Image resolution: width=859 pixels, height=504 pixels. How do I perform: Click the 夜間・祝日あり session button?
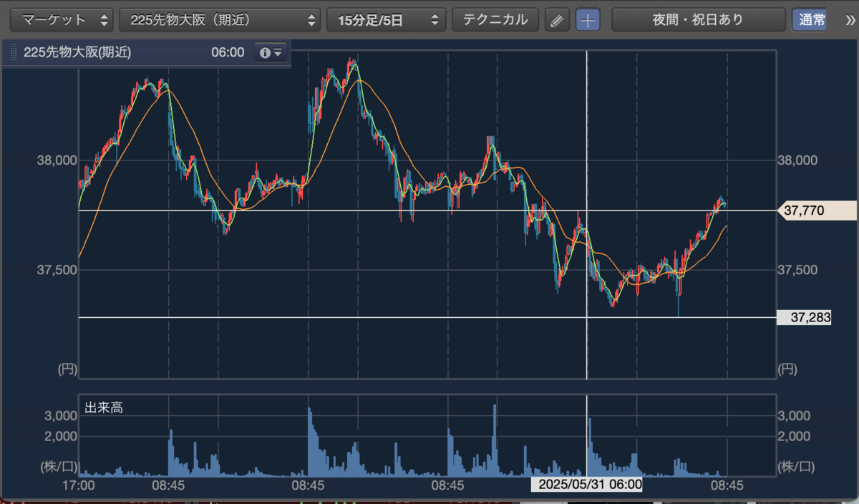pyautogui.click(x=698, y=20)
